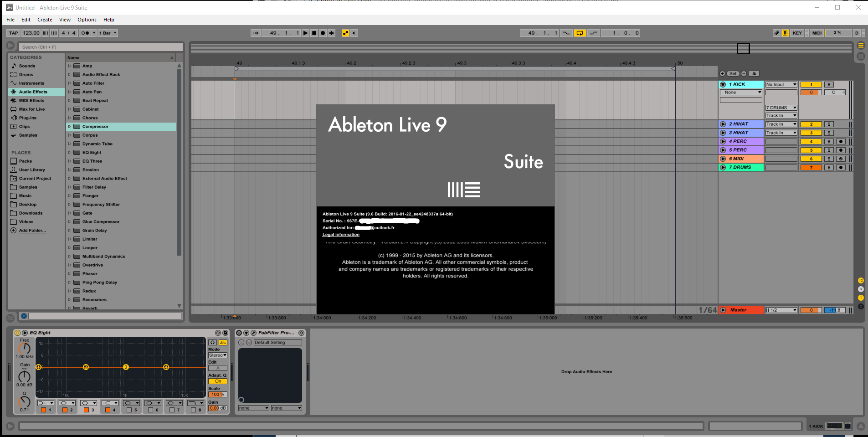
Task: Click the transport Stop button
Action: pos(314,33)
